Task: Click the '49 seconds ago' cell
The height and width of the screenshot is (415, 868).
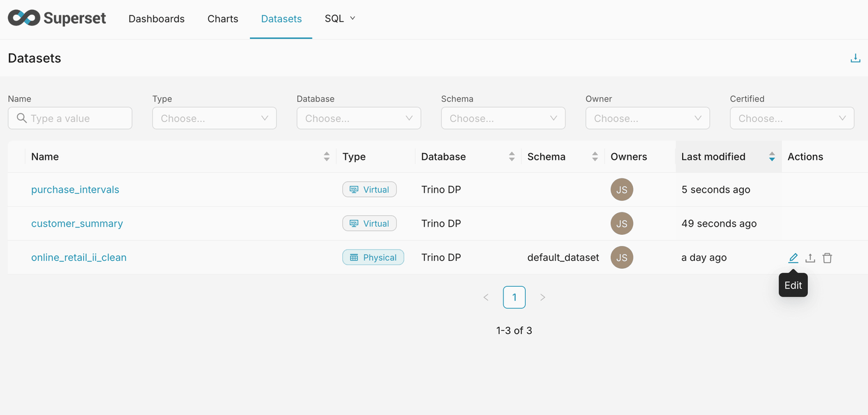Action: point(719,224)
